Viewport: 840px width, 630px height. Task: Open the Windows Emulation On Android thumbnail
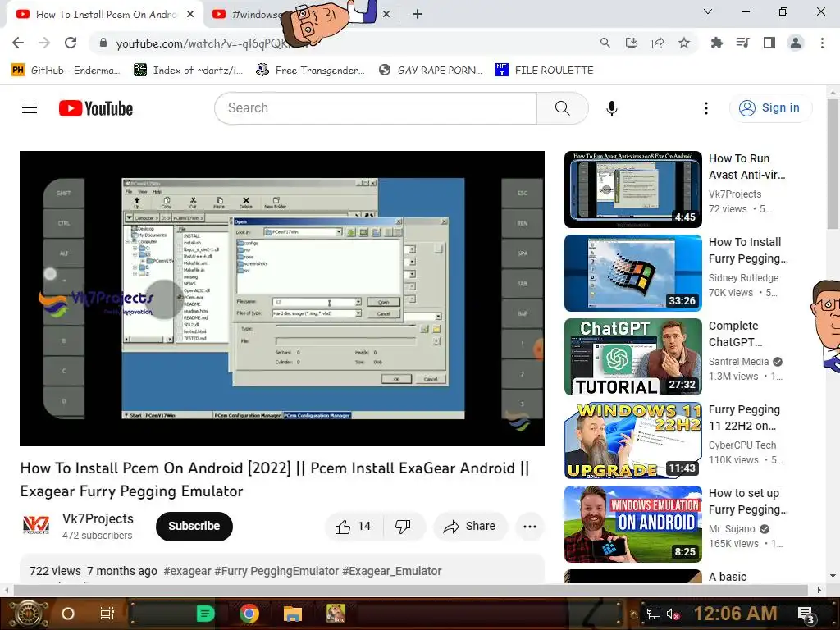click(632, 524)
